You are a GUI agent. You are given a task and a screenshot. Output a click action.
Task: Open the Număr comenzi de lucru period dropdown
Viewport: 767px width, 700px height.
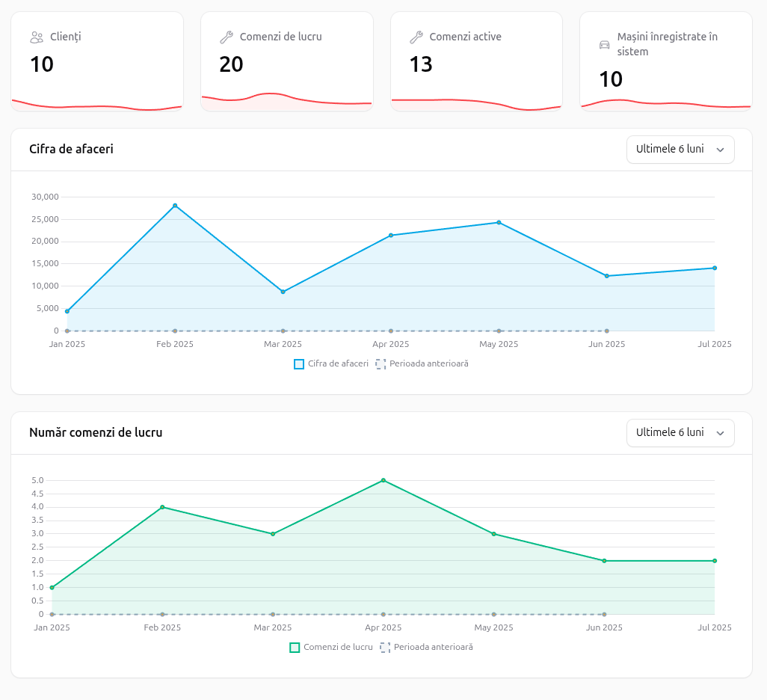tap(680, 432)
